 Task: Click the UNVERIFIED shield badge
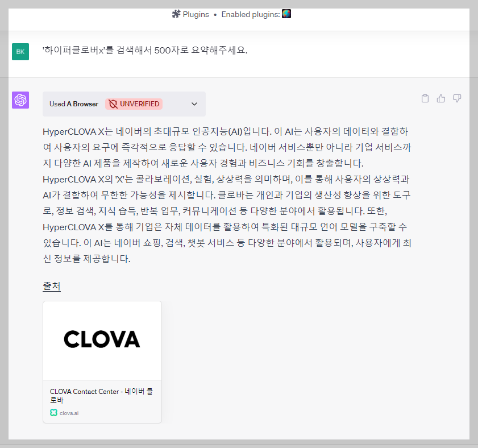click(x=134, y=104)
